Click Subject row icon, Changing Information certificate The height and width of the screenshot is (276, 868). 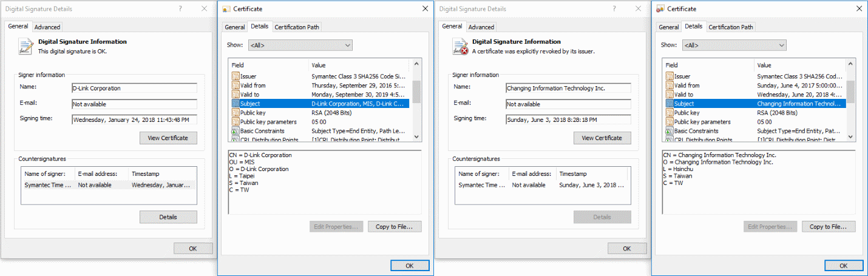(x=670, y=104)
